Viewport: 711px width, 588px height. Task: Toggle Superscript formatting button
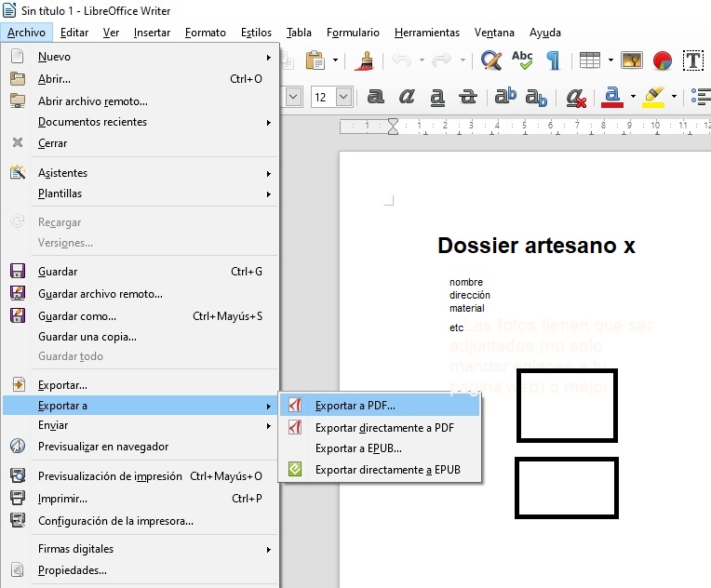[x=505, y=96]
